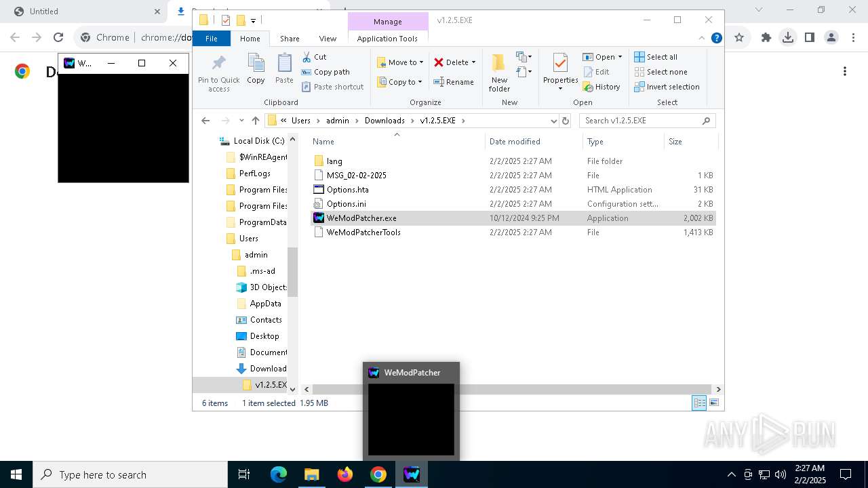Select the Manage contextual tab

coord(388,22)
